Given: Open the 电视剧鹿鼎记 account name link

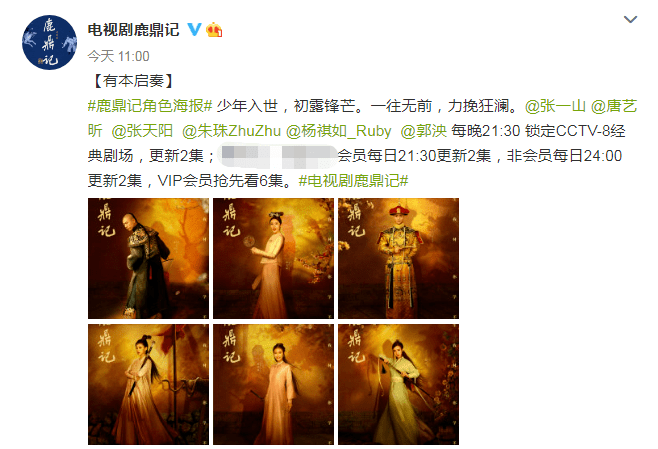Looking at the screenshot, I should (x=133, y=30).
